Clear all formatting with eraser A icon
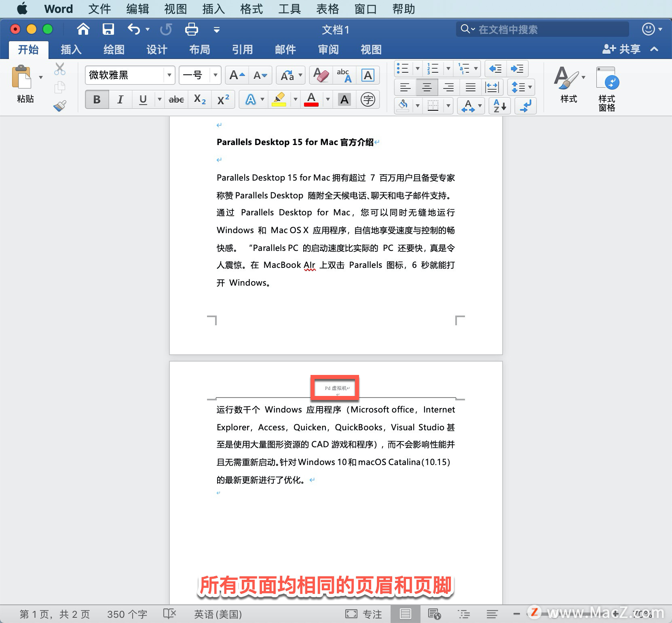 pyautogui.click(x=321, y=75)
